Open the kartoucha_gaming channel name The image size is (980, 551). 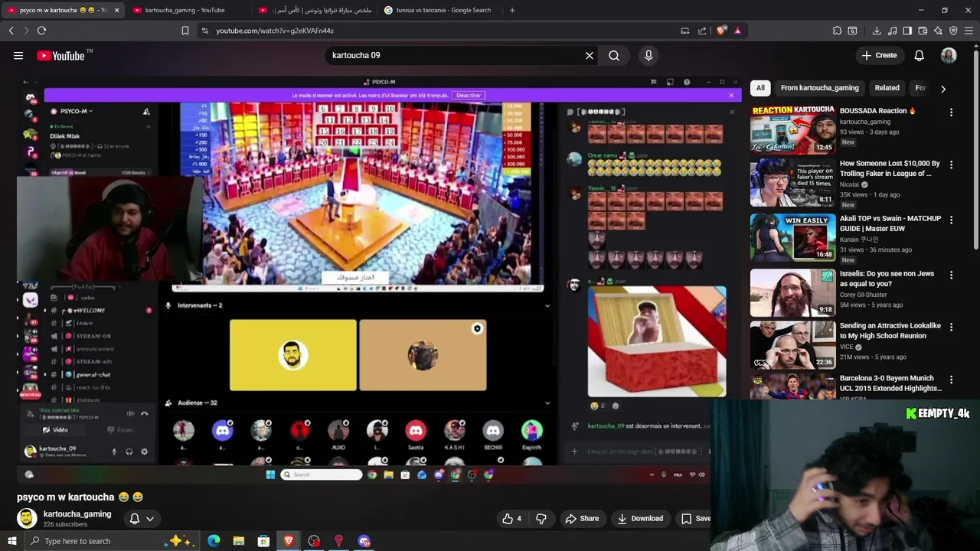click(77, 514)
